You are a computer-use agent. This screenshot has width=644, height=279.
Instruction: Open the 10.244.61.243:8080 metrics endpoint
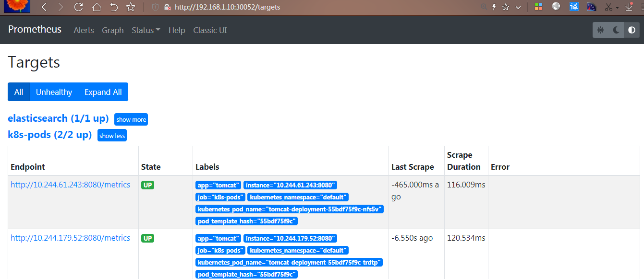pyautogui.click(x=70, y=185)
